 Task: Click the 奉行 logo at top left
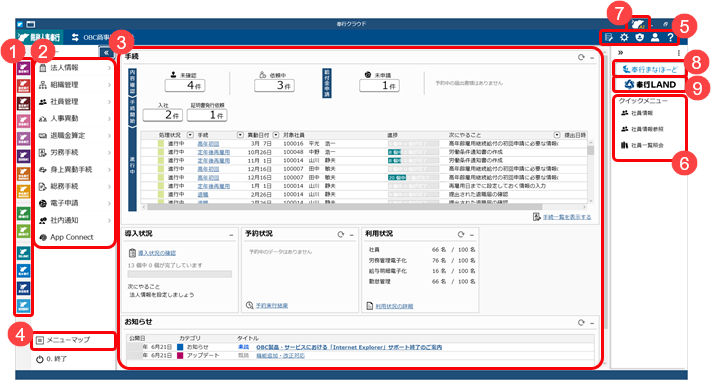tap(39, 38)
